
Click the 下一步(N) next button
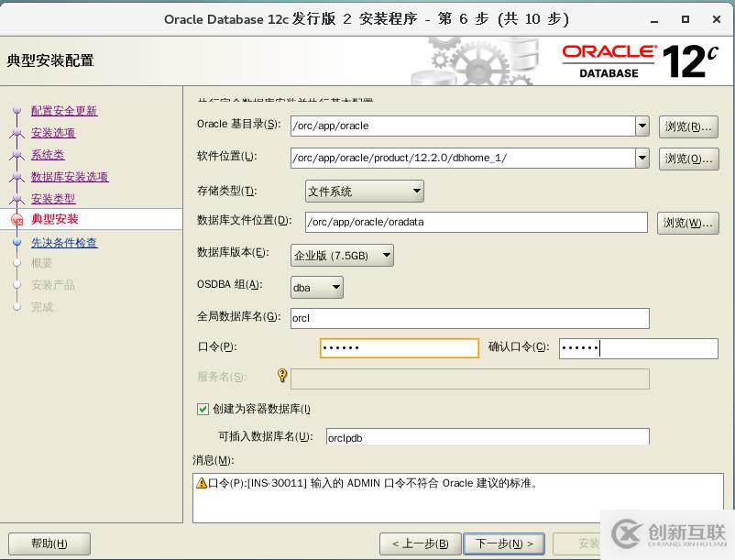[x=504, y=544]
